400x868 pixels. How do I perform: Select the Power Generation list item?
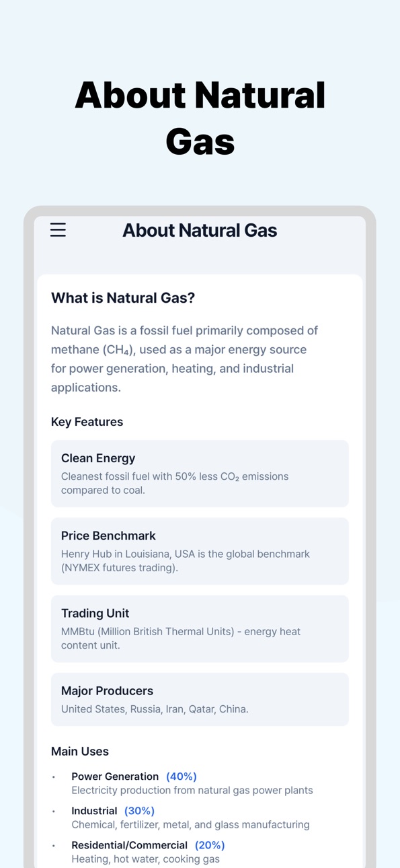192,783
